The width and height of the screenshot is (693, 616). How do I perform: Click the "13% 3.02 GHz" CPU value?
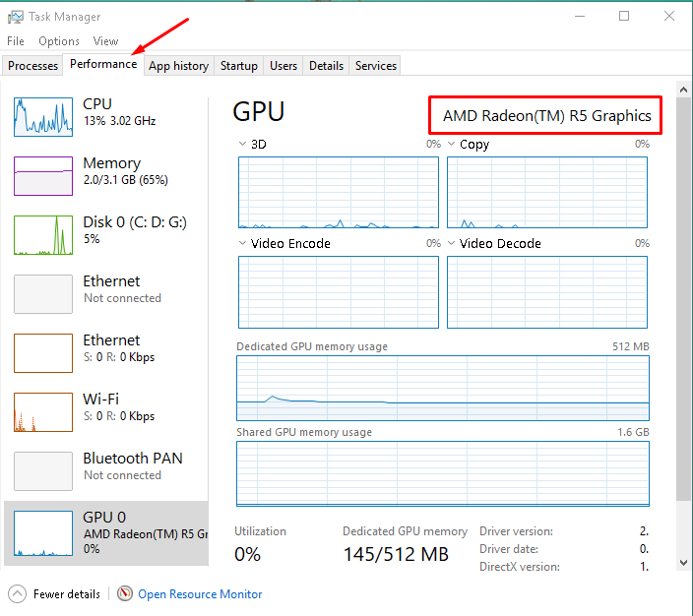[x=119, y=121]
